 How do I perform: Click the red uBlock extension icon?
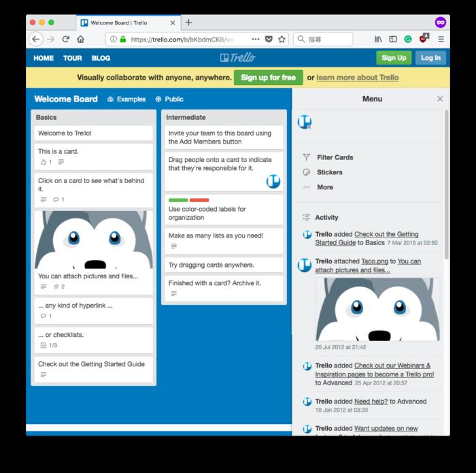click(424, 38)
